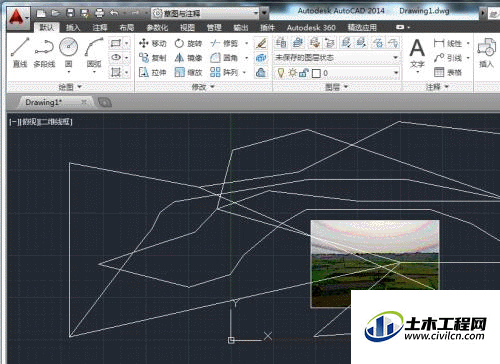Select the Array (阵列) tool
This screenshot has height=364, width=500.
(x=224, y=72)
